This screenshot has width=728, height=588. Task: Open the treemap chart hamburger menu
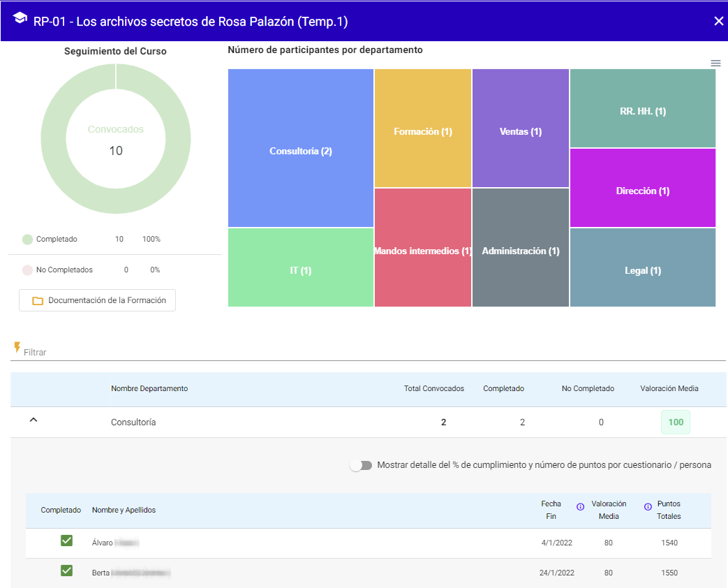[715, 63]
